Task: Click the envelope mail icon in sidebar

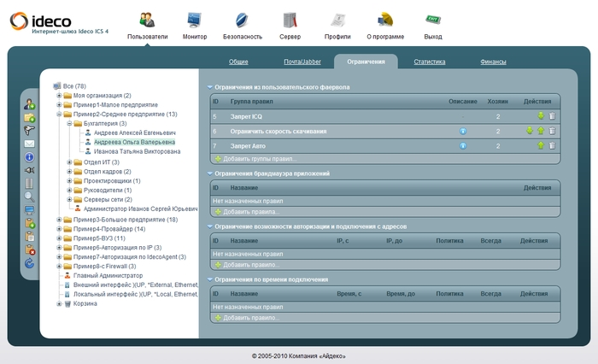Action: coord(30,144)
